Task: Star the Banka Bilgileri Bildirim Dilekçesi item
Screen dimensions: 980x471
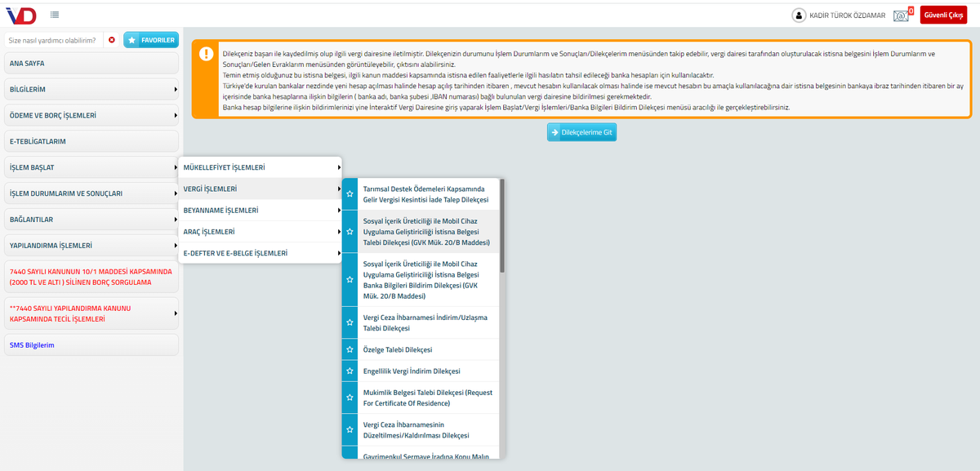Action: click(350, 280)
